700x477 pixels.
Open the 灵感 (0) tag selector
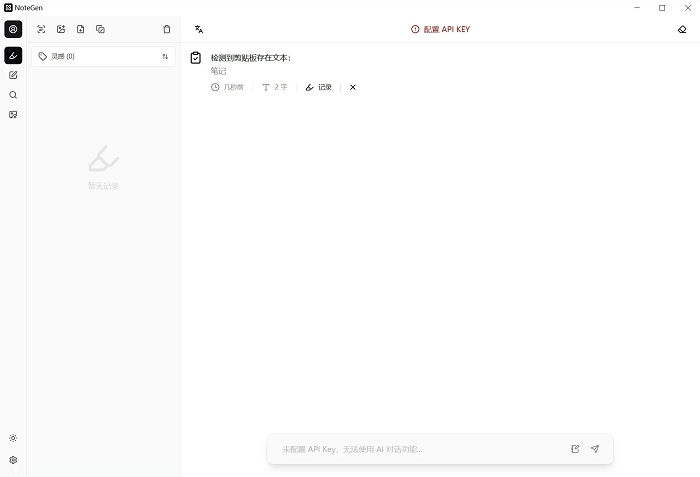click(103, 57)
